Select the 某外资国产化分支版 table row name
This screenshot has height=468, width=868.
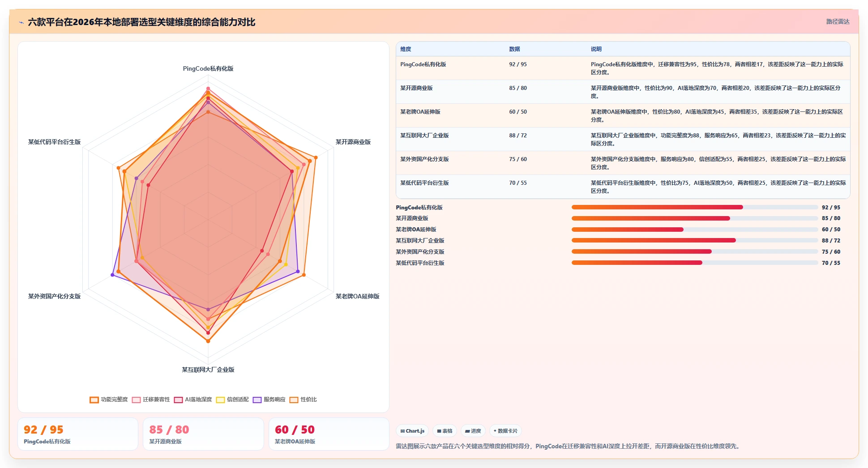click(424, 159)
